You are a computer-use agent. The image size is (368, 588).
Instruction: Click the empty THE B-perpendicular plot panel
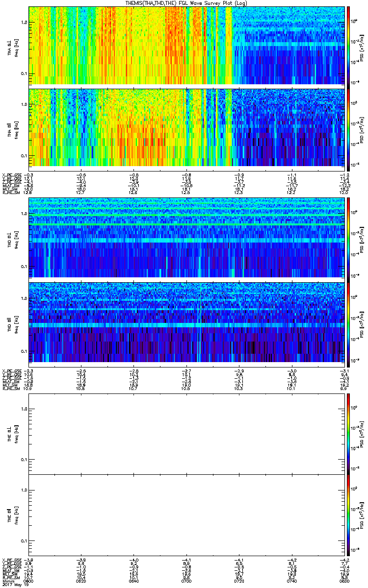click(186, 434)
